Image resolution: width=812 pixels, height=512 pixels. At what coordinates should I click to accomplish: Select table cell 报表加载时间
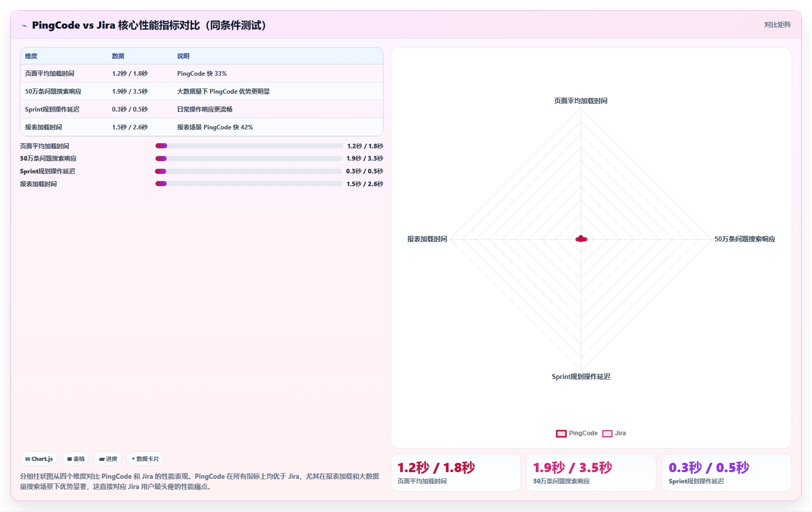(x=43, y=127)
